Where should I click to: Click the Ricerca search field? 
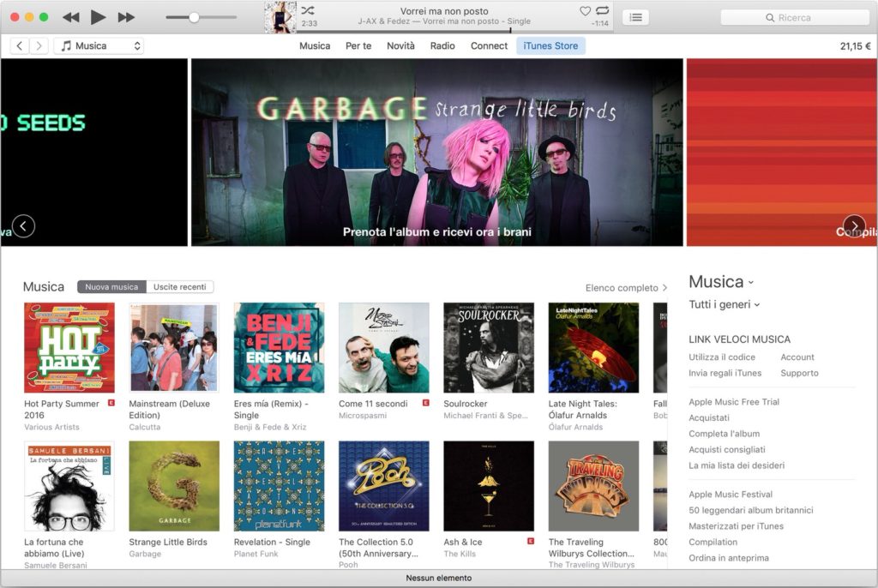[x=795, y=17]
